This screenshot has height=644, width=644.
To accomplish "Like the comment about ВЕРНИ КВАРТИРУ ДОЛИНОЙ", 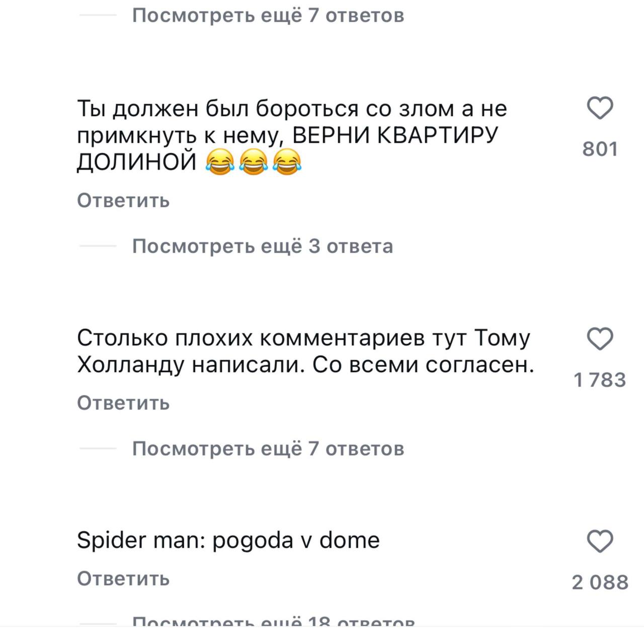I will [600, 108].
